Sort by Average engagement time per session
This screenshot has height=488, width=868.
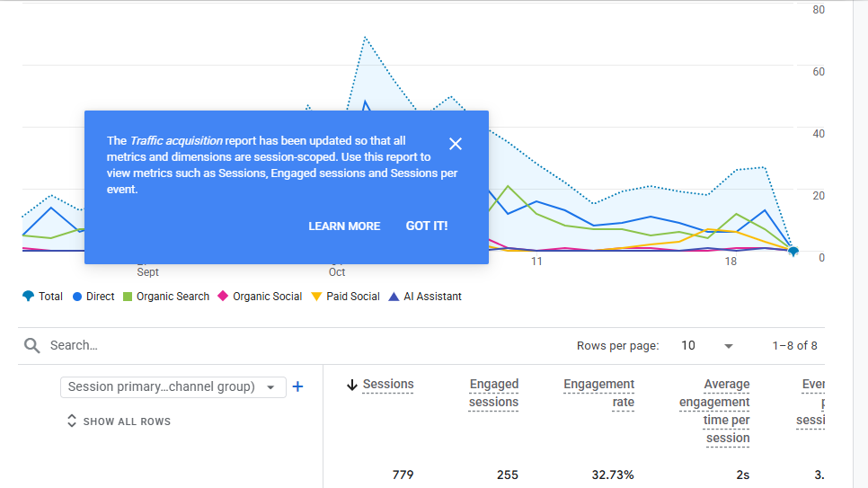point(714,411)
